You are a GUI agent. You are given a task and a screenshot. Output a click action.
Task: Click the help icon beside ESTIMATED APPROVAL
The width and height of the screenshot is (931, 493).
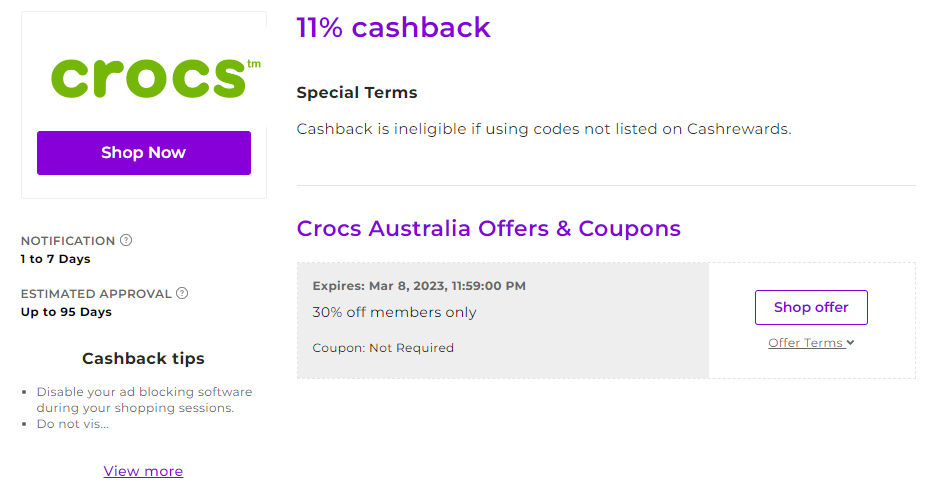[x=182, y=293]
